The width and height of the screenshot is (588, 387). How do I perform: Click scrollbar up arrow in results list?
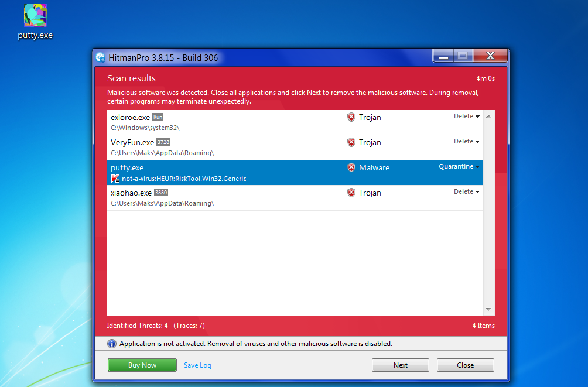coord(488,117)
